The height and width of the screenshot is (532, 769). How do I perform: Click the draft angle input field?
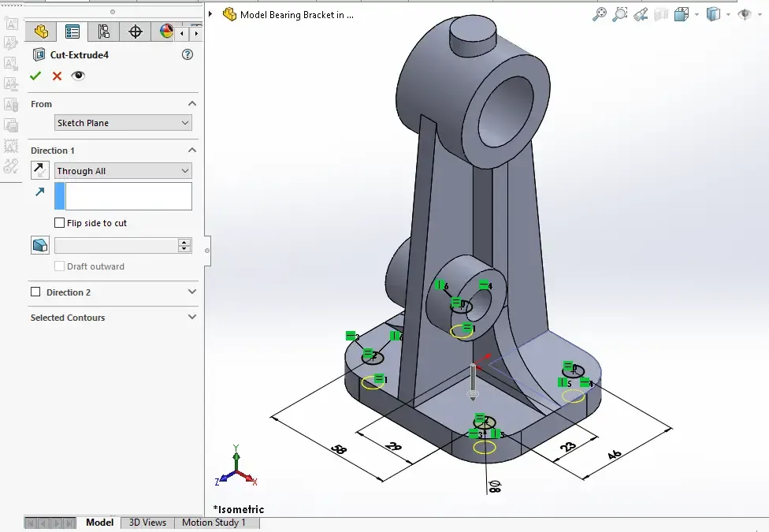pyautogui.click(x=117, y=245)
